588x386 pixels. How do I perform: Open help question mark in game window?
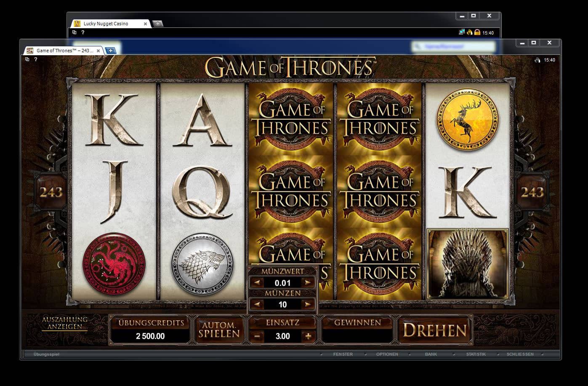click(36, 59)
